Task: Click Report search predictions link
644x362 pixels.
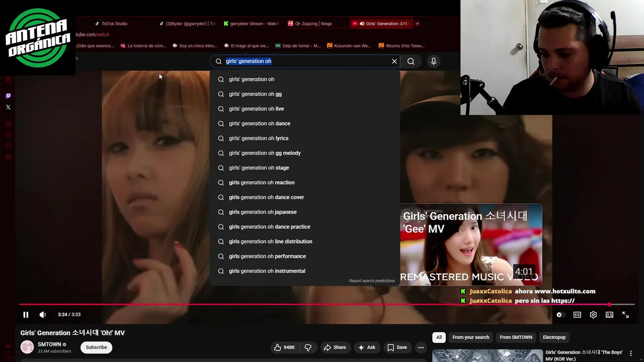Action: pos(372,281)
